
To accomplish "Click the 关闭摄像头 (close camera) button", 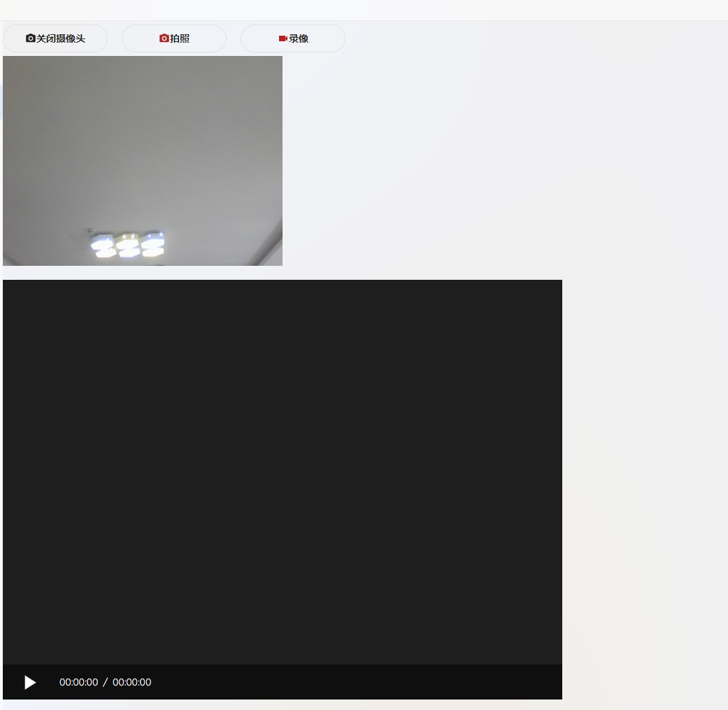I will (55, 38).
